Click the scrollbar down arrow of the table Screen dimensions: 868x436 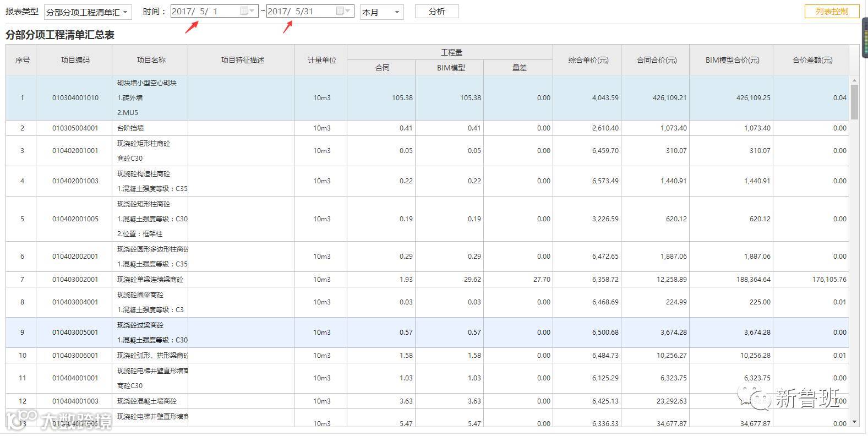854,422
